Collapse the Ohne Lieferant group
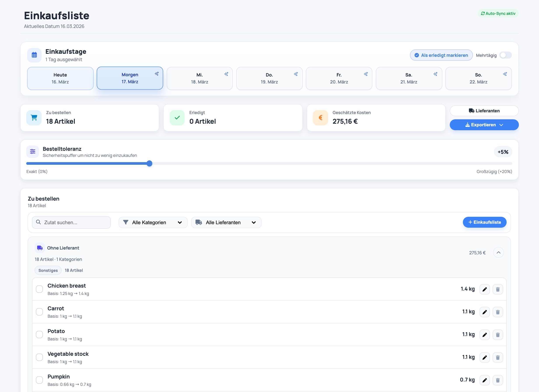This screenshot has height=392, width=539. tap(498, 252)
